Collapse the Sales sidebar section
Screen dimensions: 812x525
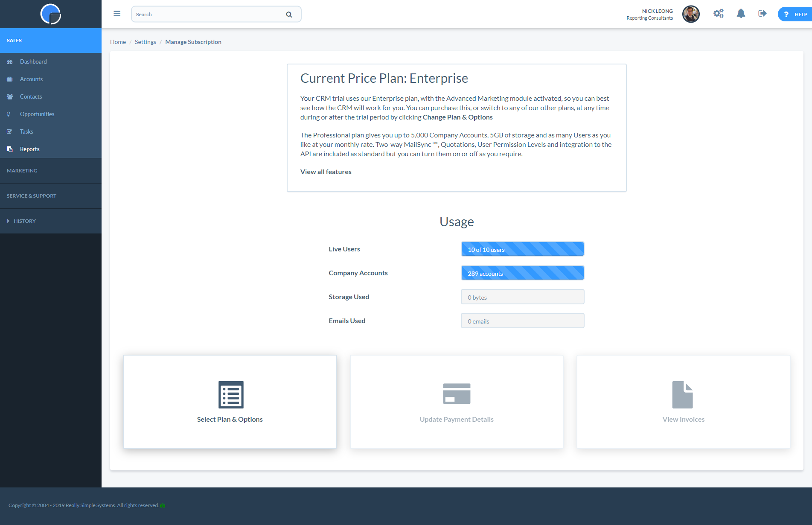coord(51,41)
